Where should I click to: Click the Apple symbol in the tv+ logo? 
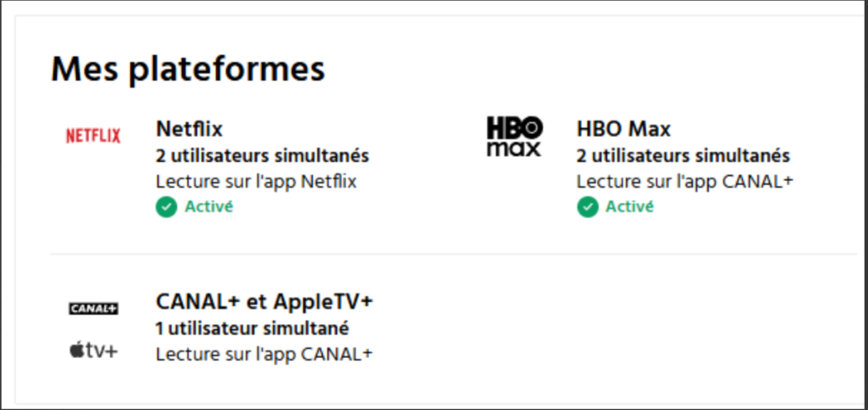pyautogui.click(x=77, y=350)
